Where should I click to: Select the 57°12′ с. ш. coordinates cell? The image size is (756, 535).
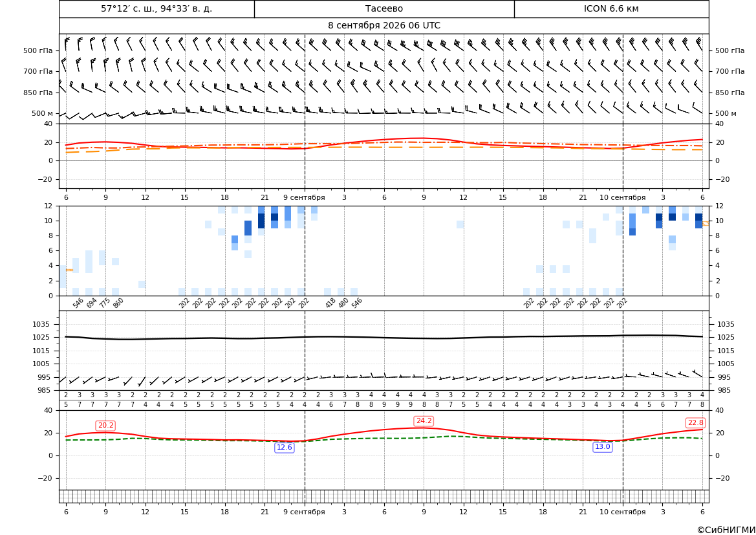(157, 8)
